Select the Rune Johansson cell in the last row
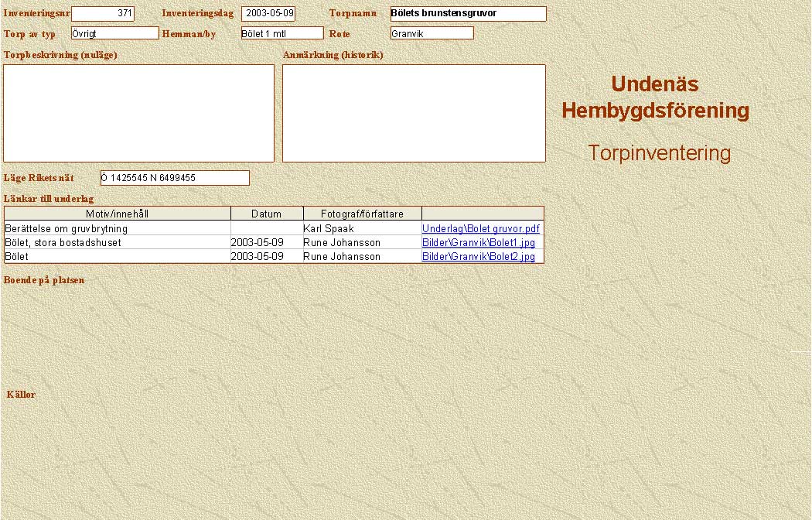 [x=342, y=257]
